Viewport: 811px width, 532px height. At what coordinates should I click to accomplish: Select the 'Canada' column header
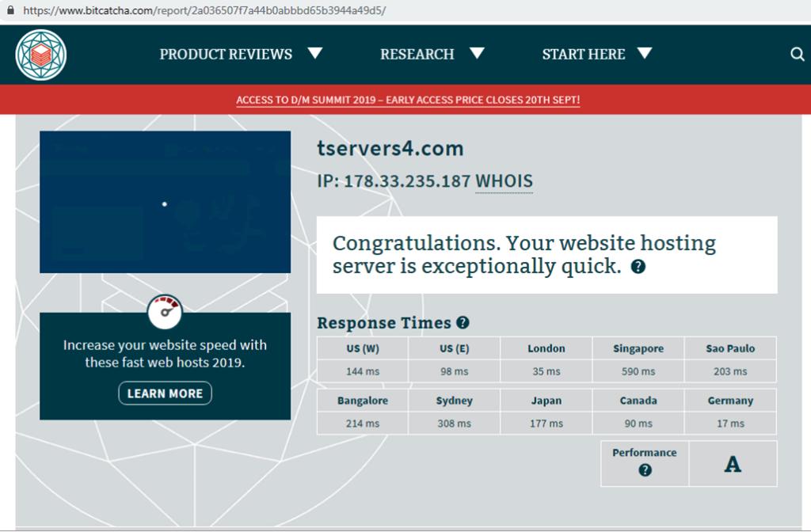point(638,401)
